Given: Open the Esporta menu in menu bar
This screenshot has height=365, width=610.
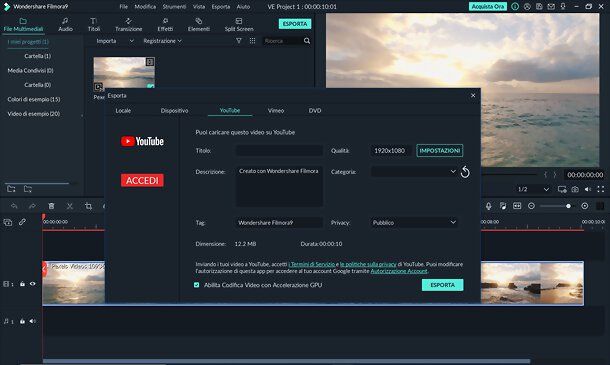Looking at the screenshot, I should point(221,7).
